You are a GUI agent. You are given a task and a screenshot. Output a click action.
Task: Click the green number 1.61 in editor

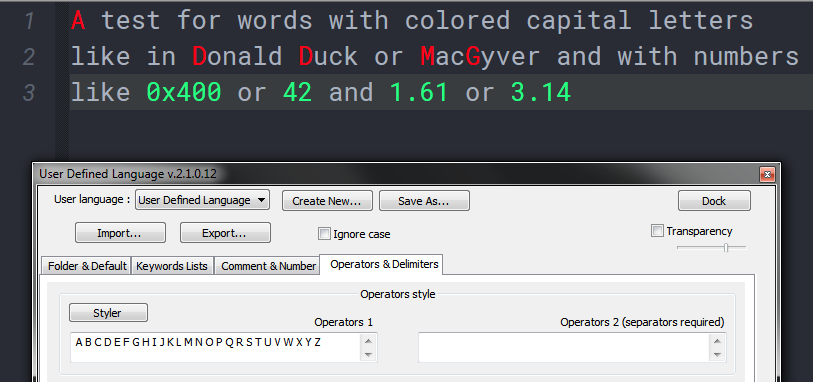coord(419,92)
